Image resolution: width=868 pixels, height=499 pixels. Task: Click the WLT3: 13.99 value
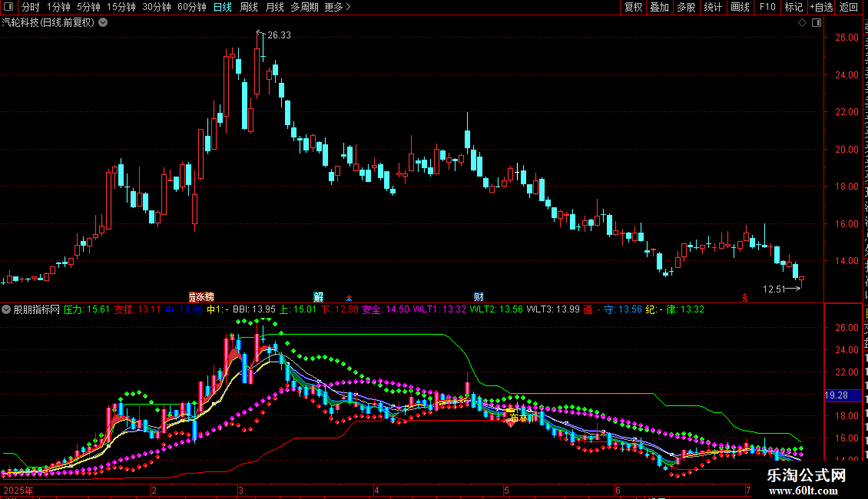click(x=553, y=310)
